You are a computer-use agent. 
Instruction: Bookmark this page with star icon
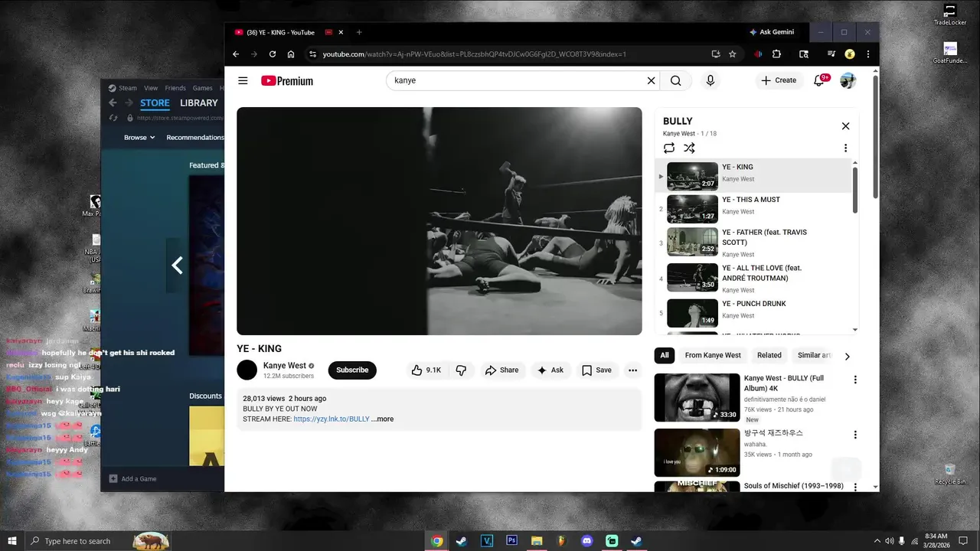(x=732, y=54)
